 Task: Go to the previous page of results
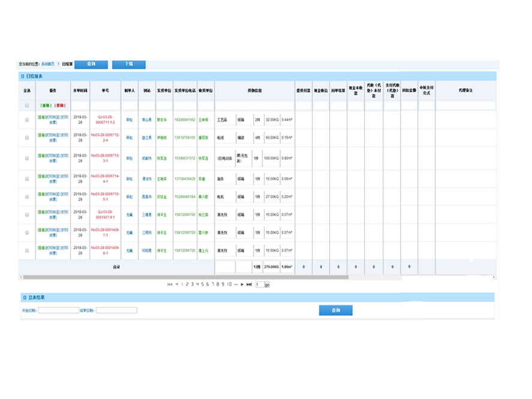pyautogui.click(x=177, y=284)
